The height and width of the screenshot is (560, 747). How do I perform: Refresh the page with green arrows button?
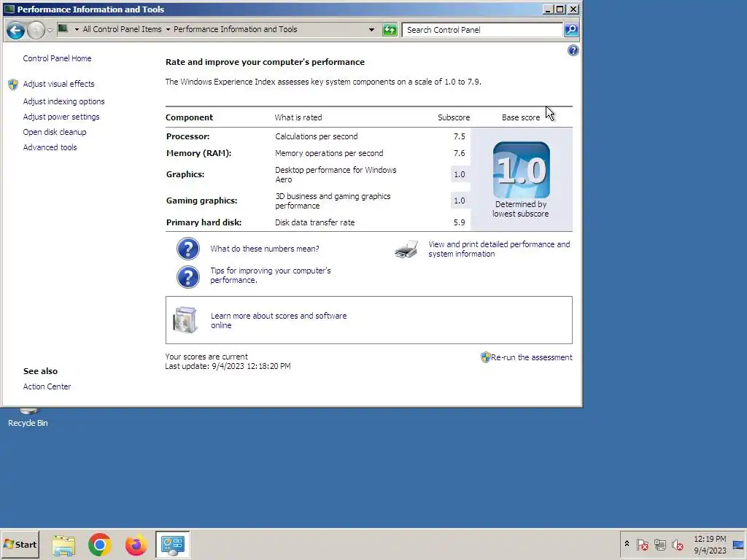click(390, 30)
